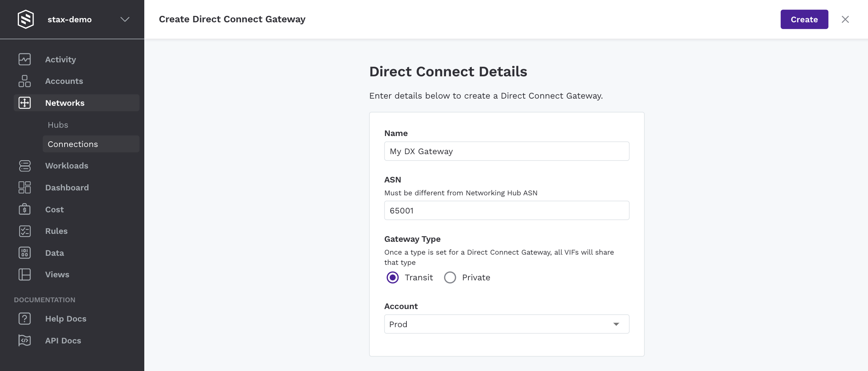The image size is (868, 371).
Task: Select the Private gateway type radio
Action: [450, 277]
